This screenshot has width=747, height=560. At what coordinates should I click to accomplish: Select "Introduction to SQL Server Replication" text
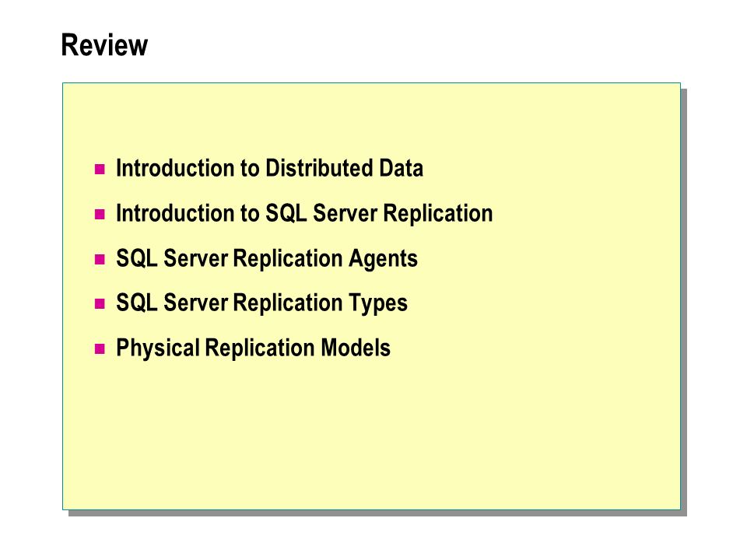pyautogui.click(x=304, y=213)
